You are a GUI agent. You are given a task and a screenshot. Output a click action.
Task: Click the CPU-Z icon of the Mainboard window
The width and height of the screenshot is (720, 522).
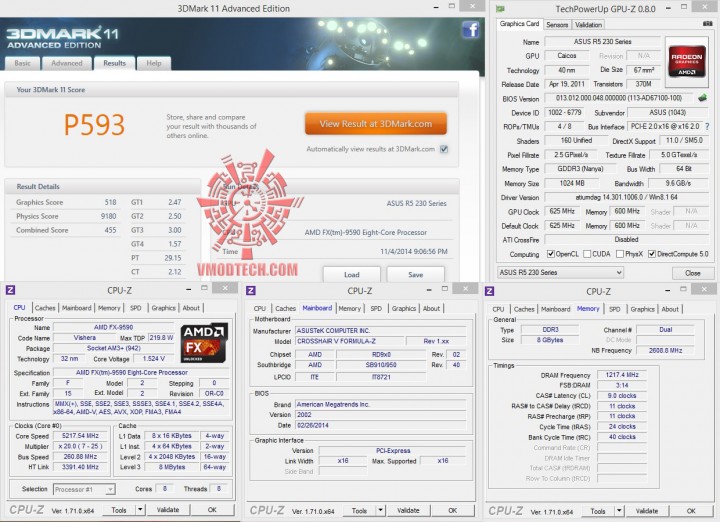[251, 290]
